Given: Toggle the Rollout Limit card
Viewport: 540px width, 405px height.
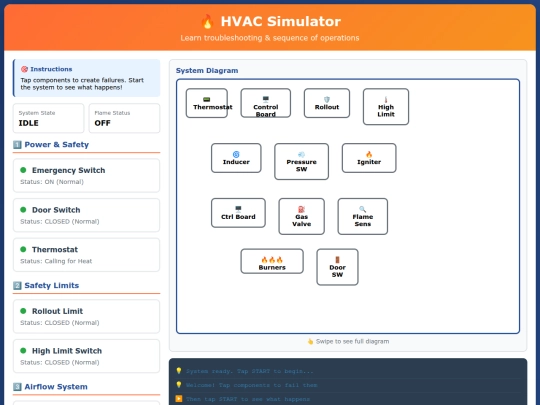Looking at the screenshot, I should tap(86, 316).
